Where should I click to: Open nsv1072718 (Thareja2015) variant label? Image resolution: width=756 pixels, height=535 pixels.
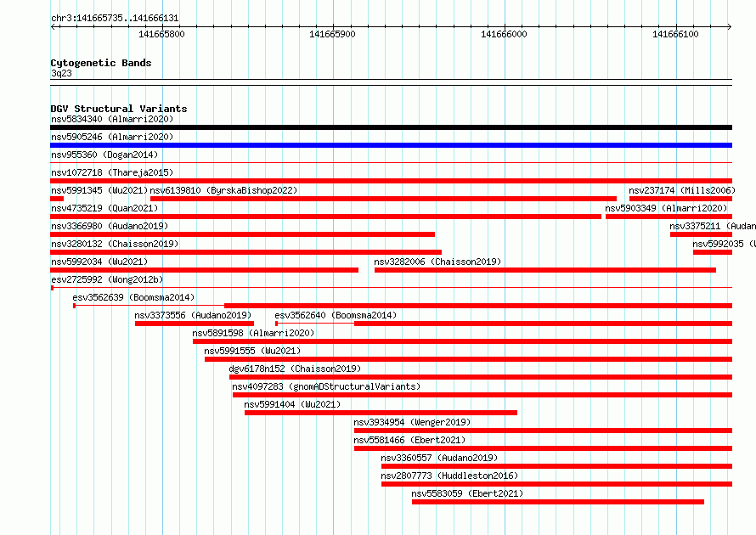coord(112,172)
